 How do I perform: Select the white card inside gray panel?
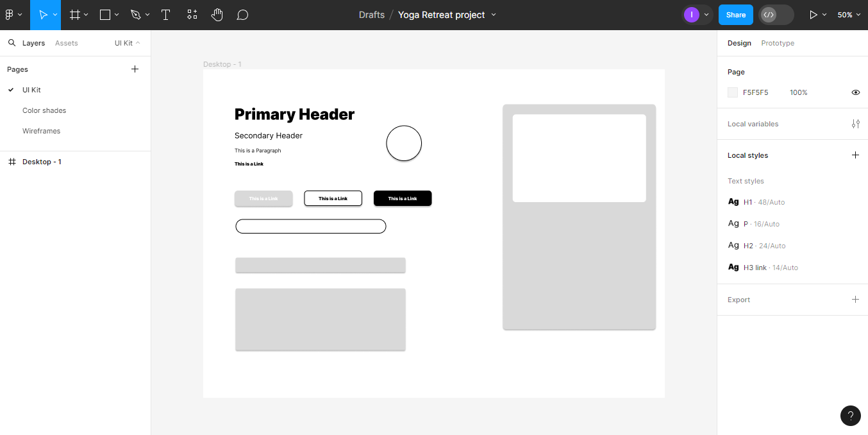click(x=580, y=158)
